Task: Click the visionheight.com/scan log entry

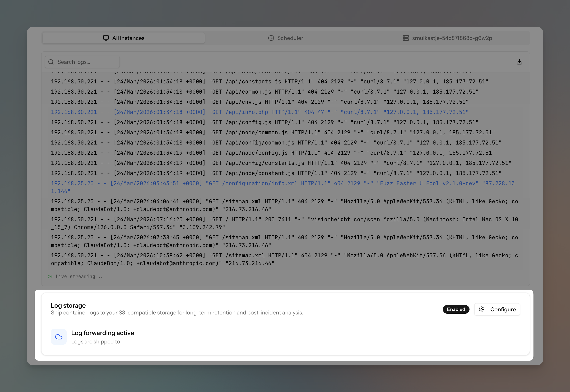Action: coord(284,219)
